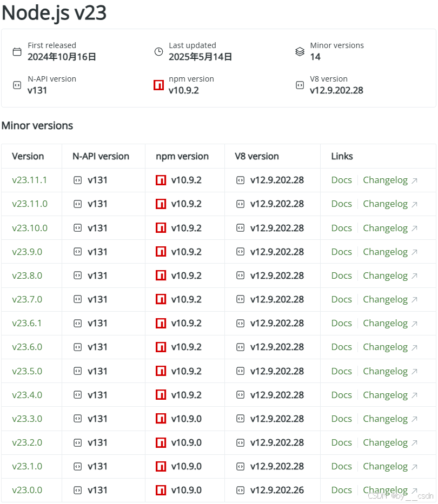Click the npm version column header

182,156
